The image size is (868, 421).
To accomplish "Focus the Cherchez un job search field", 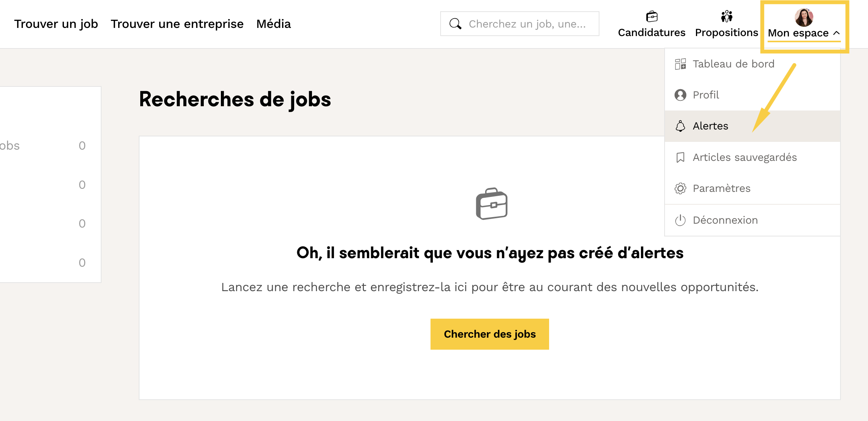I will 527,24.
